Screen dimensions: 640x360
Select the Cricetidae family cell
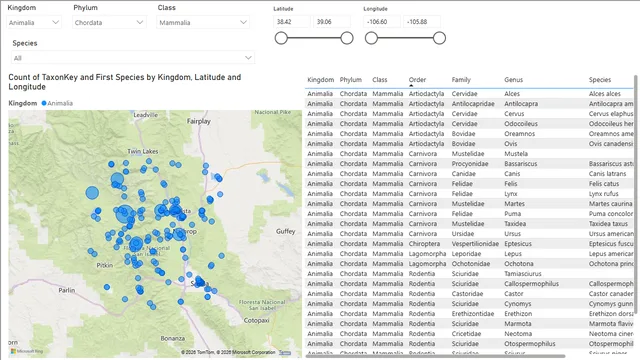466,333
